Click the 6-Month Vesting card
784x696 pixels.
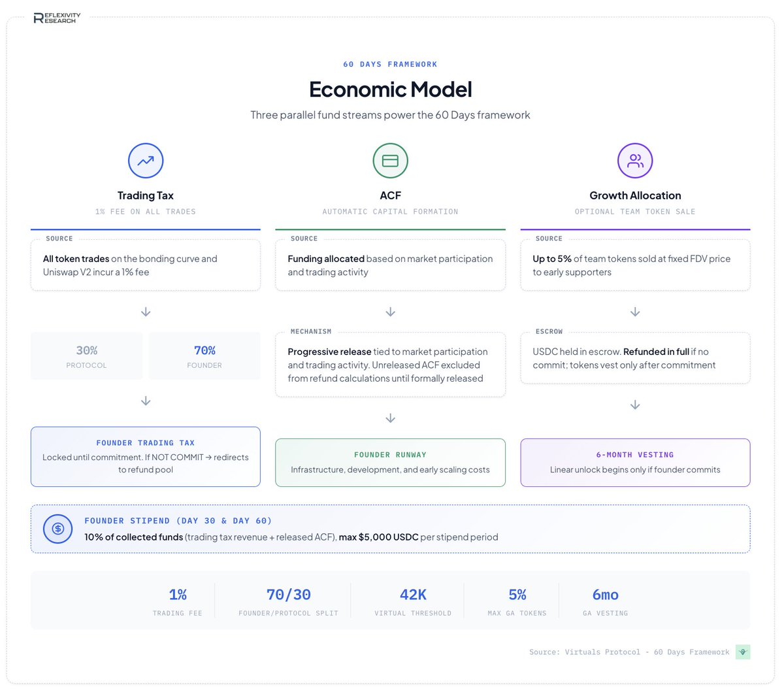[x=635, y=463]
